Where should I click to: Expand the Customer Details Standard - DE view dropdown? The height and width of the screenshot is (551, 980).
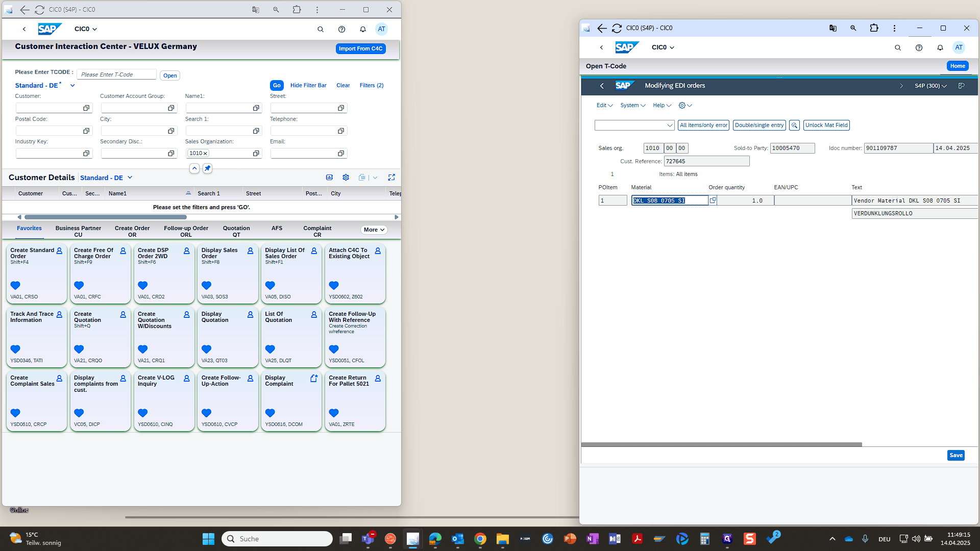[x=130, y=178]
